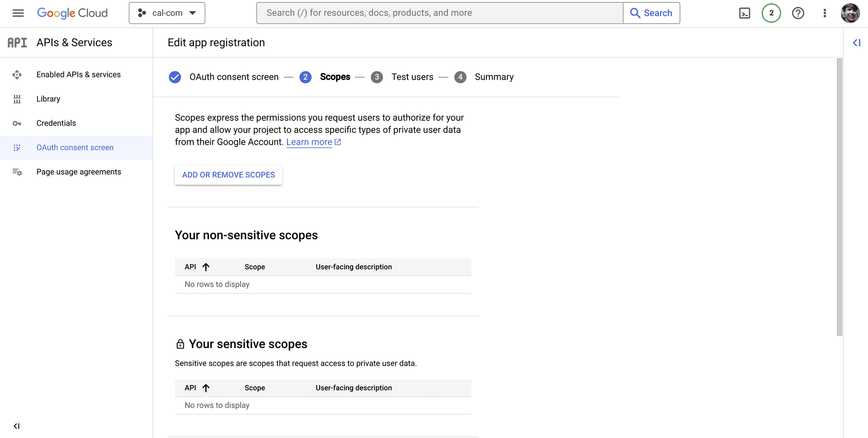
Task: Open the Library menu item
Action: tap(48, 99)
